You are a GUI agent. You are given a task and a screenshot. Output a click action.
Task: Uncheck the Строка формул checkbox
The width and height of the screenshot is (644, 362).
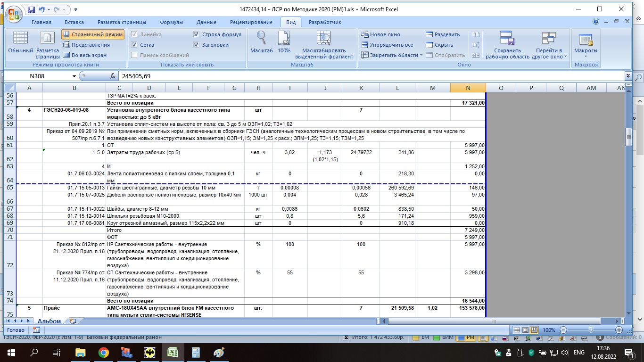click(x=197, y=34)
